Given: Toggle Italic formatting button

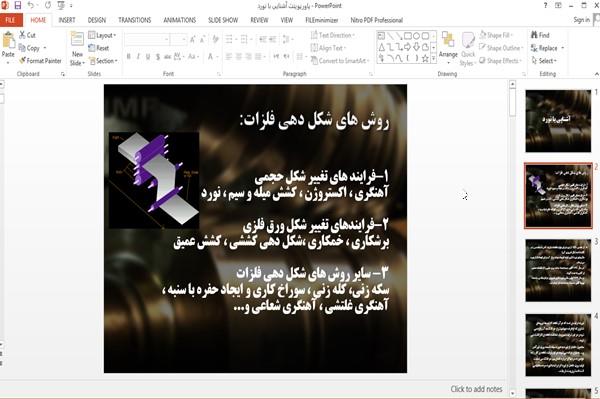Looking at the screenshot, I should coord(138,57).
